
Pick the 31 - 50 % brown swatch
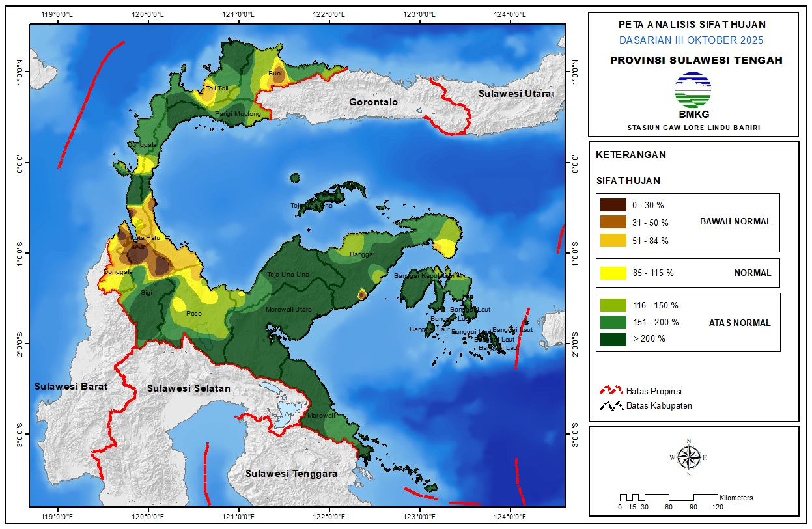coord(613,223)
